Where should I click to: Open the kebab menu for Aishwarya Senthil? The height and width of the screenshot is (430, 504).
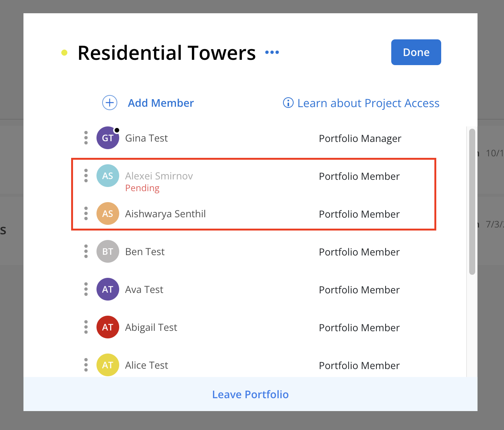click(x=86, y=213)
